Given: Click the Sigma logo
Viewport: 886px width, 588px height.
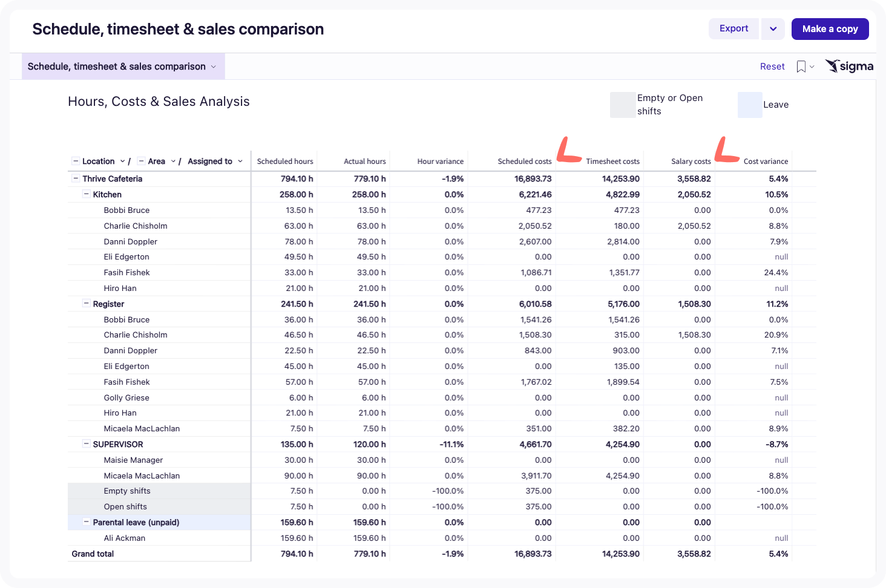Looking at the screenshot, I should pos(850,67).
